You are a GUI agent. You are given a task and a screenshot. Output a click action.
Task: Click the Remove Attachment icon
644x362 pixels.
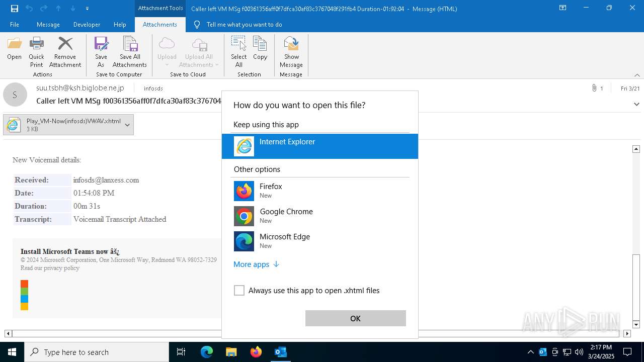pyautogui.click(x=65, y=52)
